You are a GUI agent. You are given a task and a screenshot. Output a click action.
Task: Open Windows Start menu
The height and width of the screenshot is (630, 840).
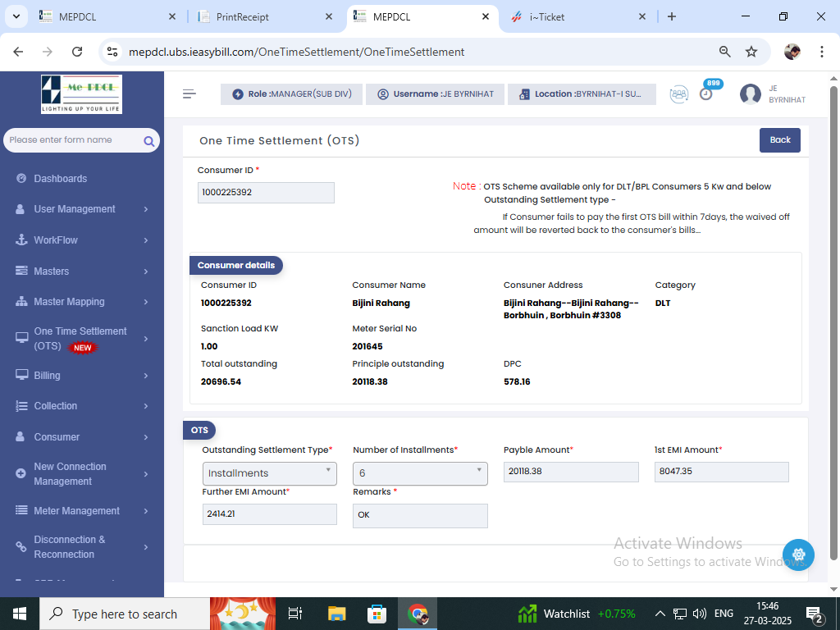pyautogui.click(x=20, y=614)
